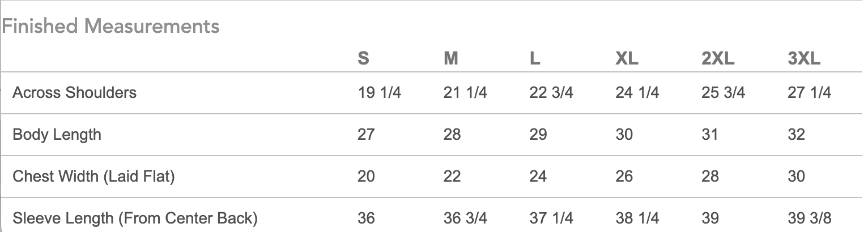Click Chest Width value 24 for L

[x=538, y=177]
